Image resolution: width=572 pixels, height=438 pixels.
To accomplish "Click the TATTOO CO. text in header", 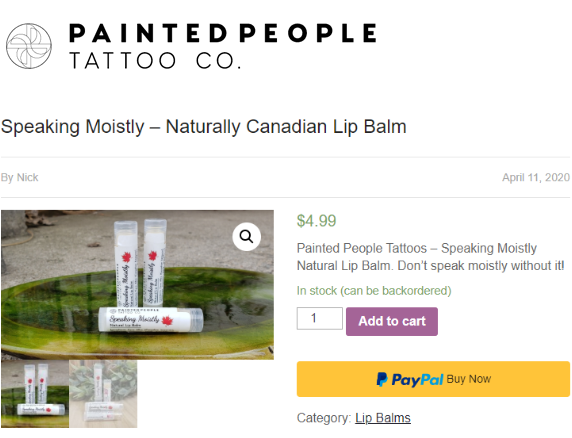I will point(155,61).
